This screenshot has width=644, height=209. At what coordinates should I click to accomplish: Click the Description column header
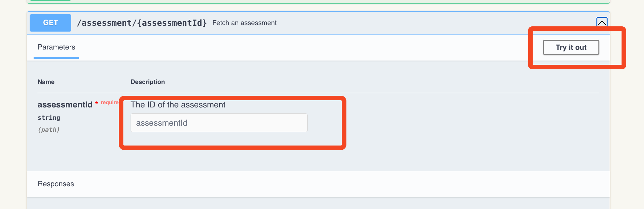pos(147,82)
